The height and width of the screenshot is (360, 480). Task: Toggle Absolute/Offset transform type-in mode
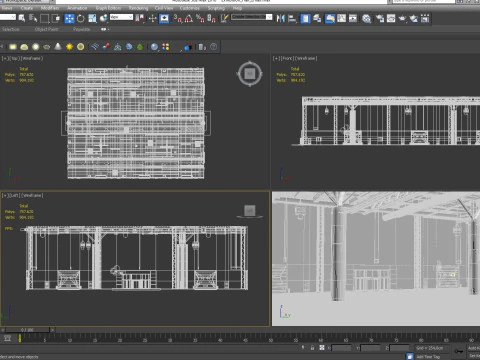pyautogui.click(x=322, y=348)
